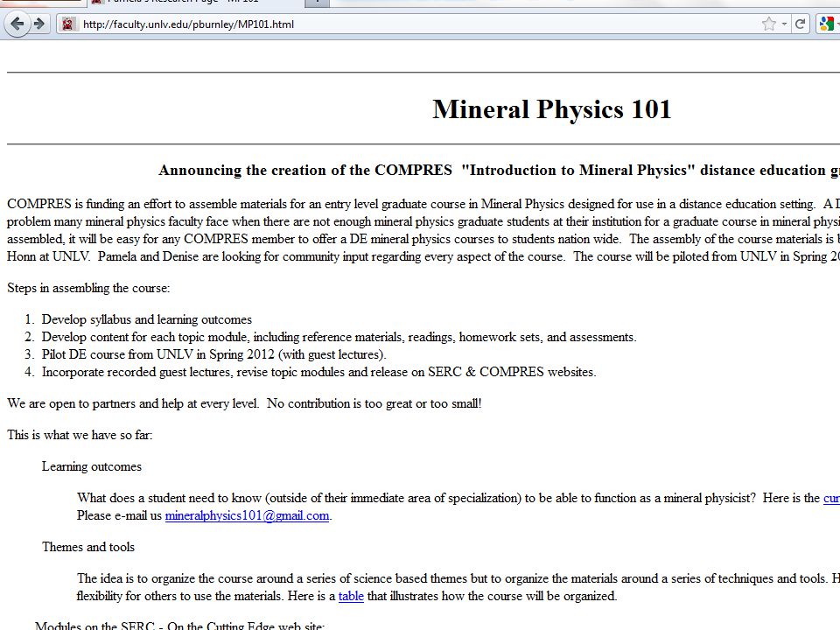This screenshot has width=840, height=630.
Task: Focus the address bar showing faculty.unlv.edu URL
Action: (x=418, y=24)
